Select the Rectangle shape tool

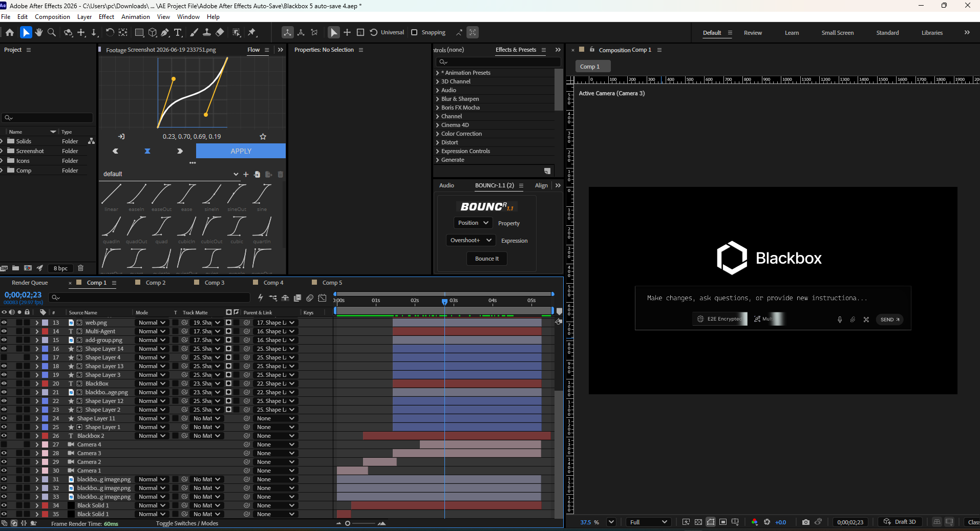(139, 32)
